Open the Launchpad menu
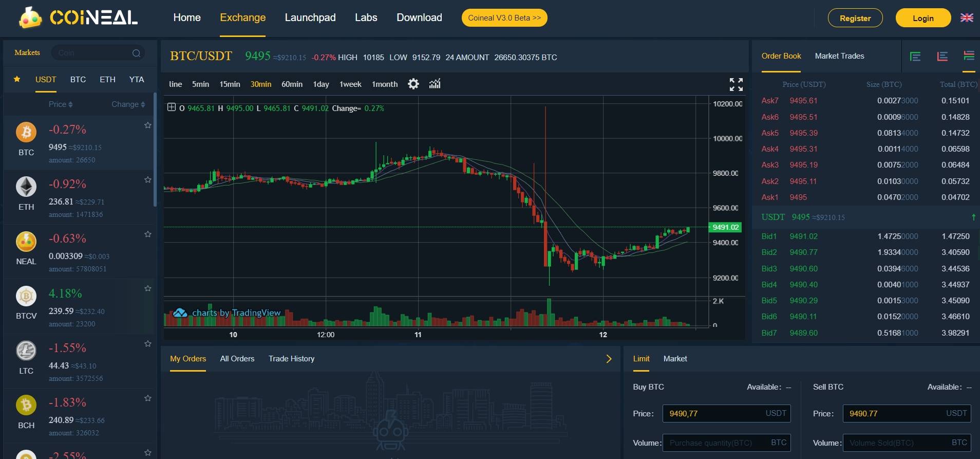The width and height of the screenshot is (980, 459). [x=310, y=17]
